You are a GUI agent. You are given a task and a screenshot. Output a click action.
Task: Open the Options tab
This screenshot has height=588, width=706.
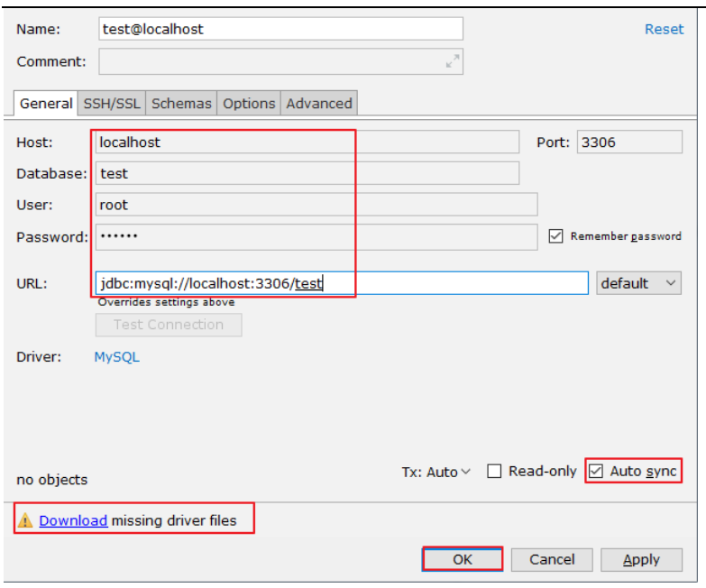tap(249, 104)
